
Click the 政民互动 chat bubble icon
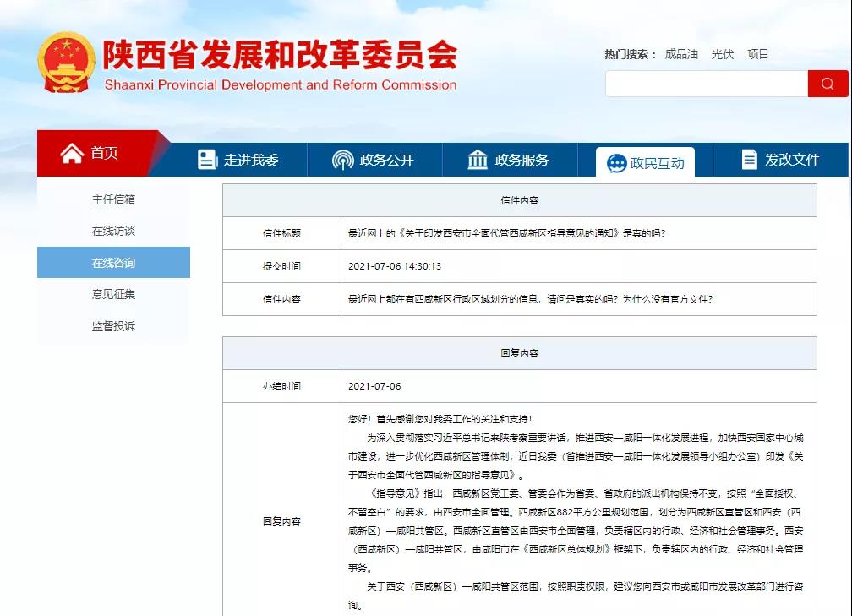click(x=617, y=163)
